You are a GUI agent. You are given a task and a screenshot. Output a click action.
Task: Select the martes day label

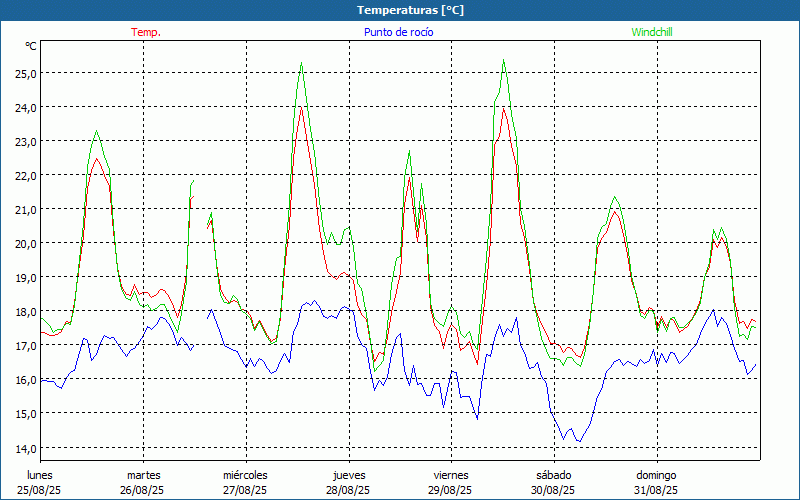tap(143, 475)
